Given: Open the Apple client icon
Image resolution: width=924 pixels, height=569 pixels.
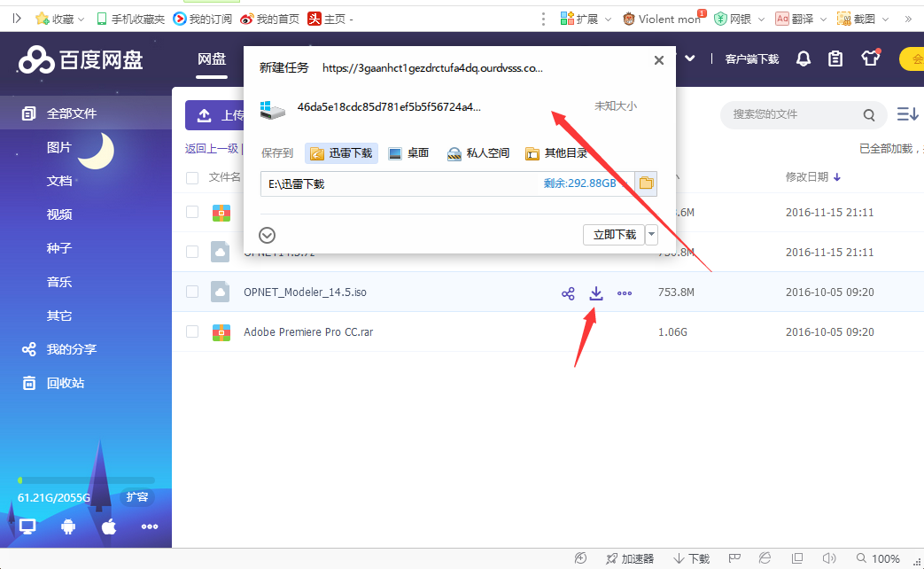Looking at the screenshot, I should click(109, 526).
